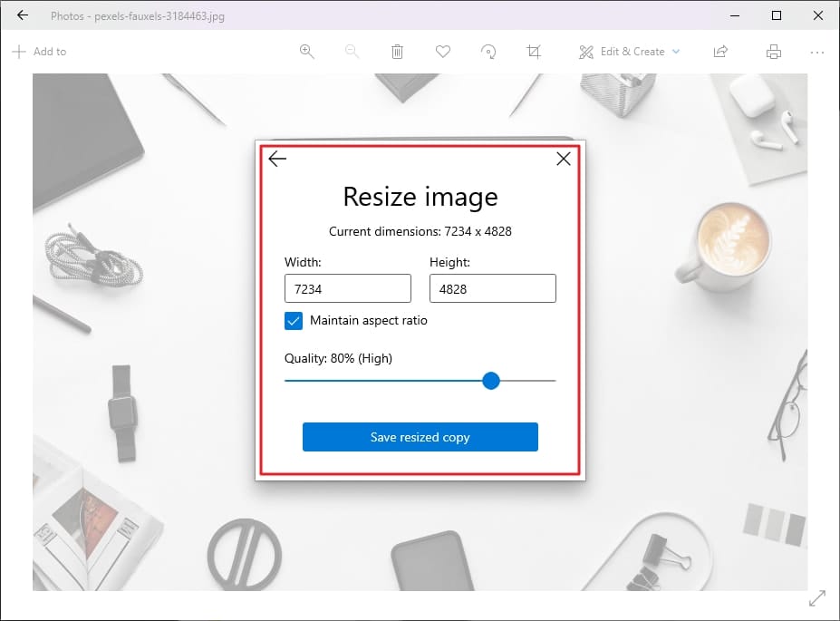This screenshot has width=840, height=621.
Task: Open the See more ellipsis menu
Action: click(817, 52)
